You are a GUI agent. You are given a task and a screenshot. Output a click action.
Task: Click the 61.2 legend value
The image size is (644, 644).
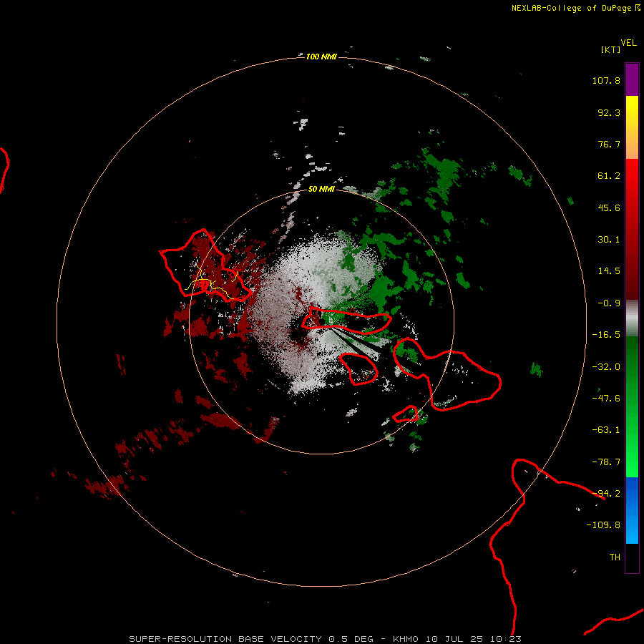coord(609,176)
